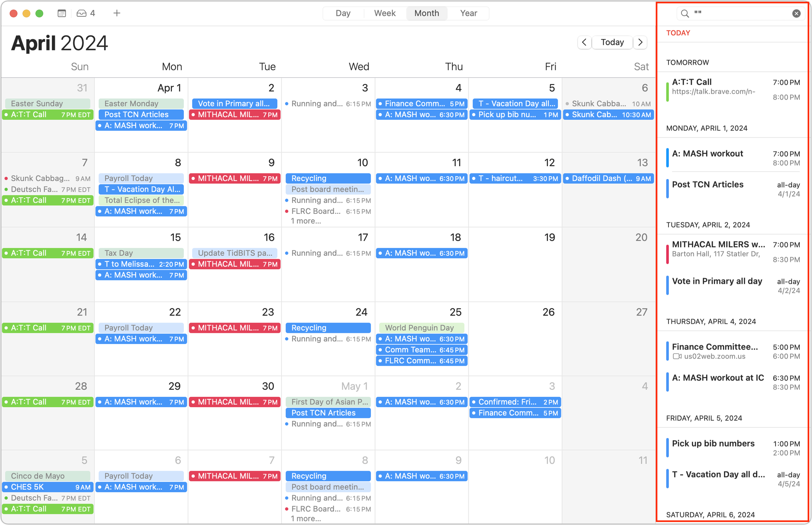Go to previous month arrow
This screenshot has width=812, height=525.
click(584, 42)
